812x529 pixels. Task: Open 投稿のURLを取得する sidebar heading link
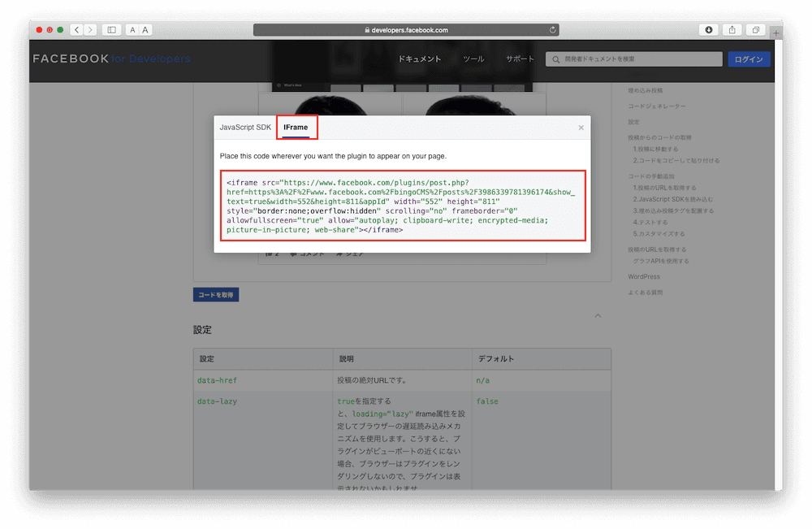657,249
